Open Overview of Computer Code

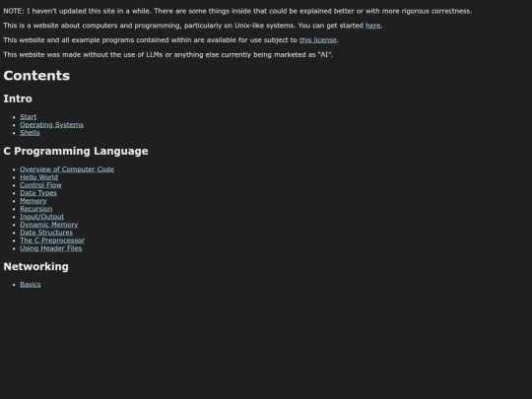tap(67, 169)
